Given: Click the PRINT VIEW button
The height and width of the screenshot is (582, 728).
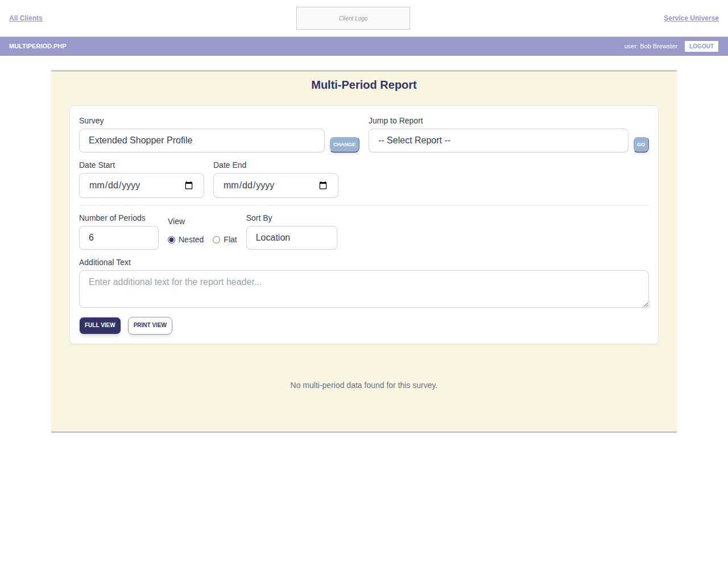Looking at the screenshot, I should (150, 325).
